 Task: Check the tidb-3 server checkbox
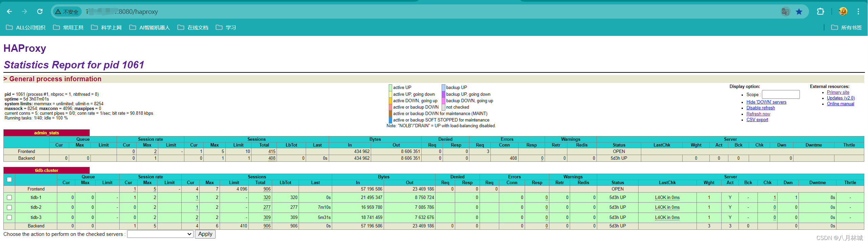click(x=9, y=217)
